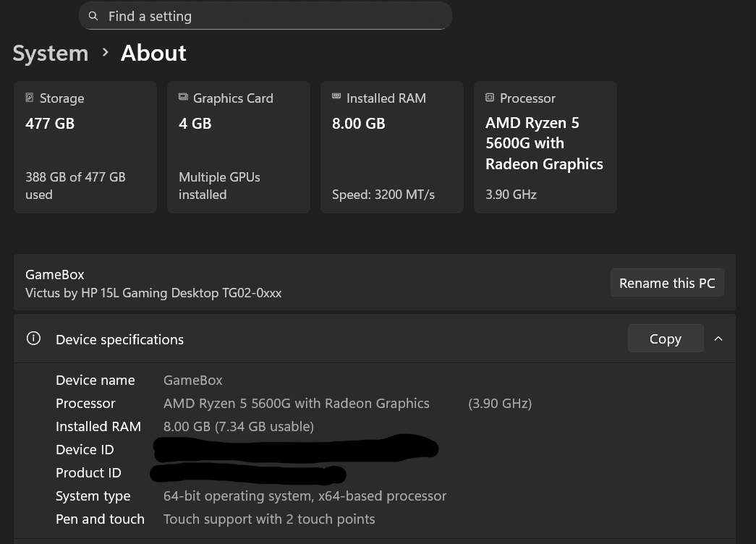This screenshot has height=544, width=756.
Task: Open the Storage card
Action: (85, 147)
